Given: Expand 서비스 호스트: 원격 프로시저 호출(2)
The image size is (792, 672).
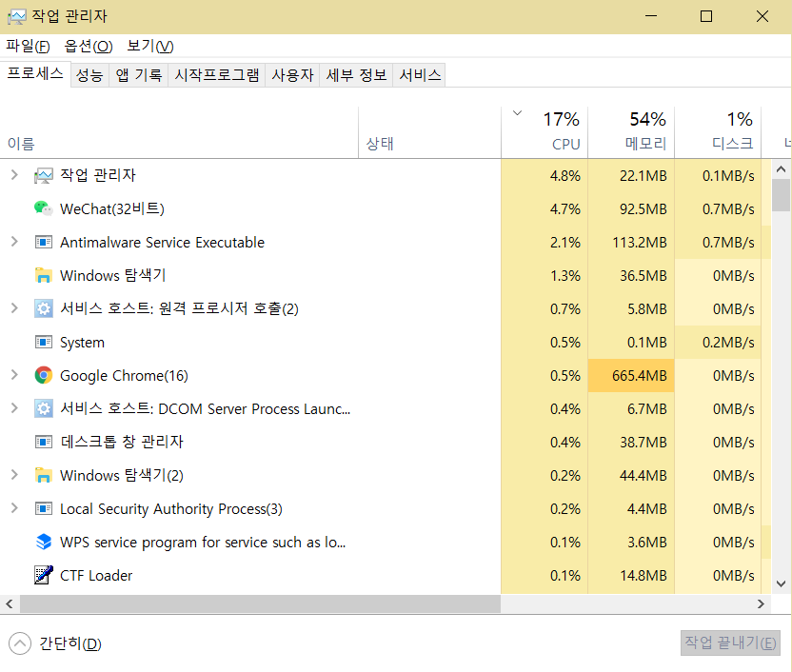Looking at the screenshot, I should pyautogui.click(x=14, y=308).
